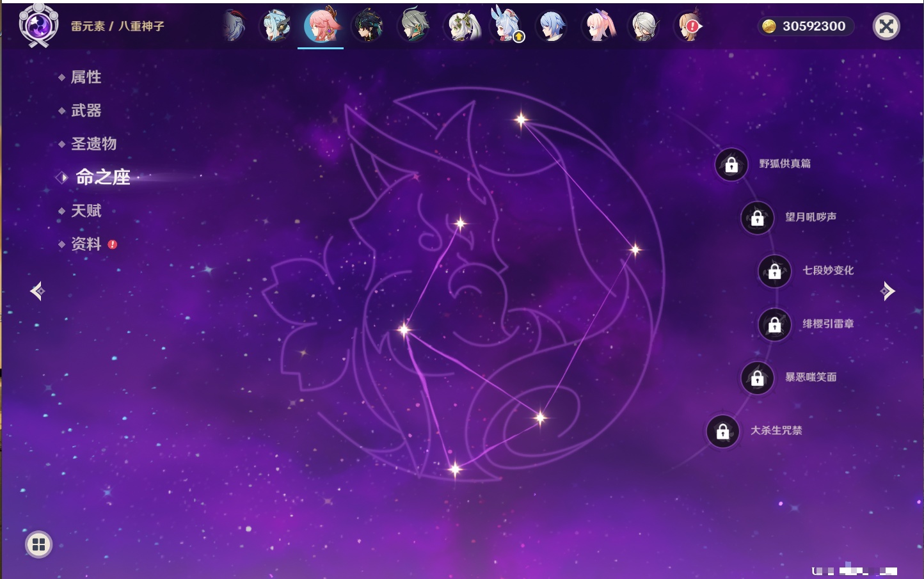This screenshot has width=924, height=579.
Task: Go to next character with right arrow
Action: coord(888,291)
